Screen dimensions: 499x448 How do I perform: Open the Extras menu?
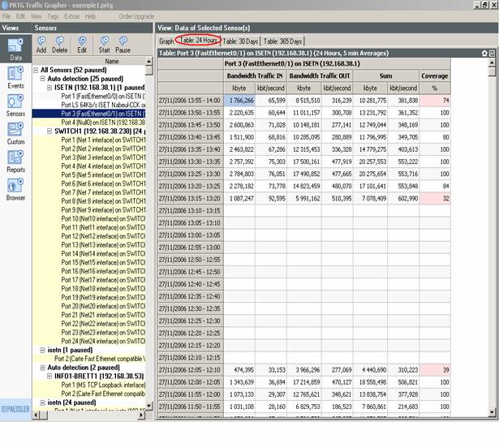73,16
